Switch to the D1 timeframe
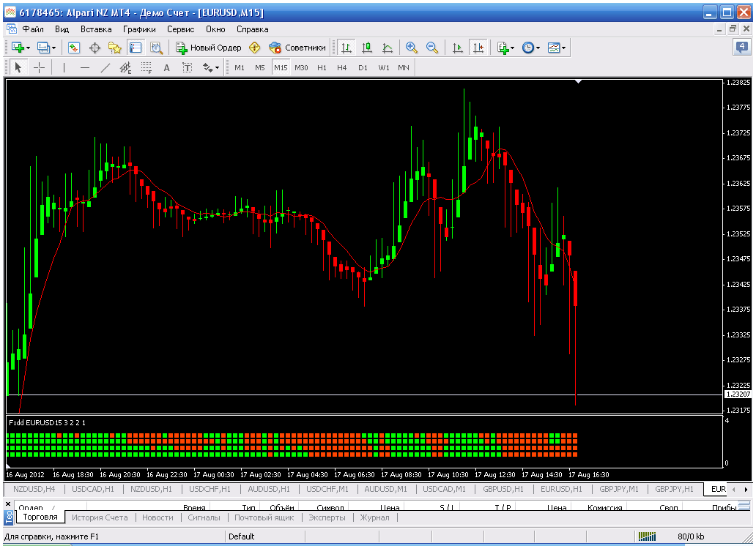The width and height of the screenshot is (756, 546). pyautogui.click(x=363, y=67)
